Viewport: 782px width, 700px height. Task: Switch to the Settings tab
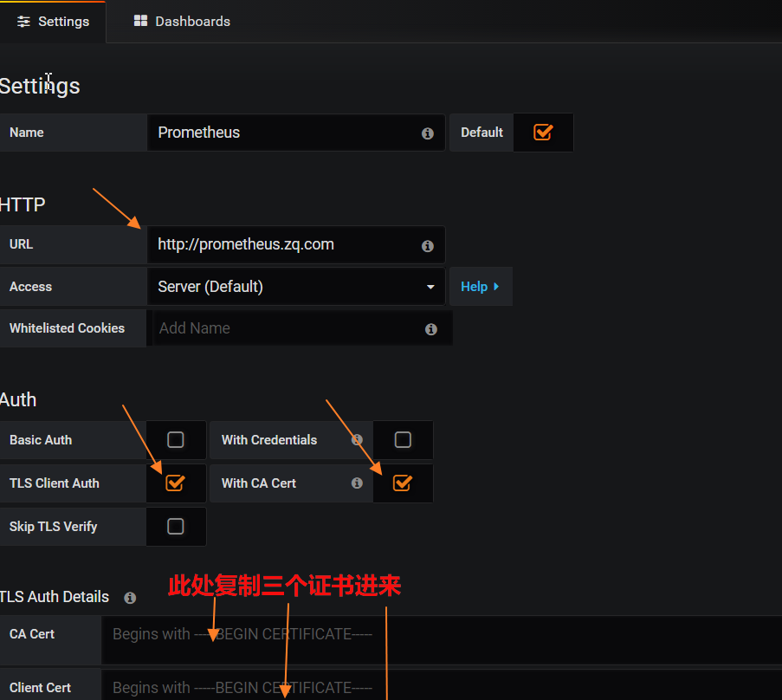click(53, 22)
